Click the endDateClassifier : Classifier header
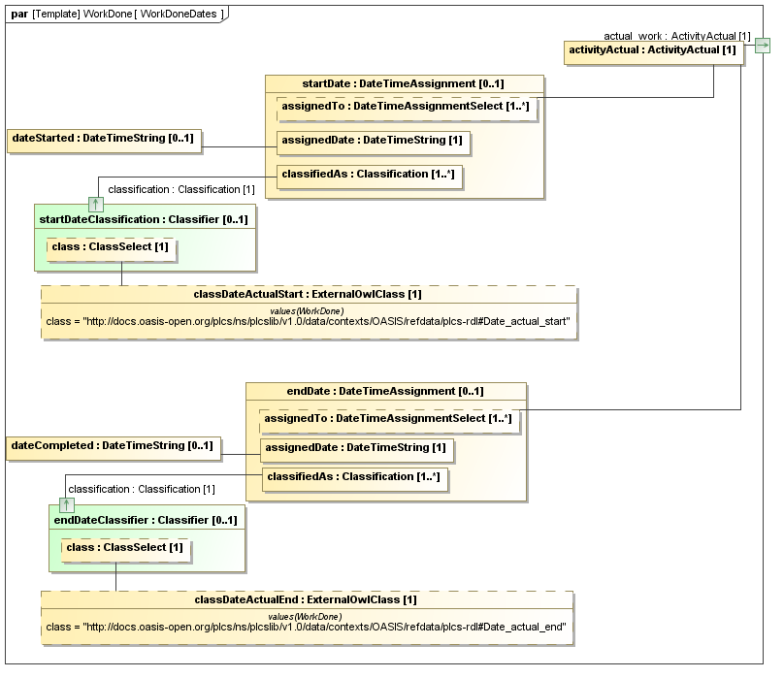 [x=144, y=520]
